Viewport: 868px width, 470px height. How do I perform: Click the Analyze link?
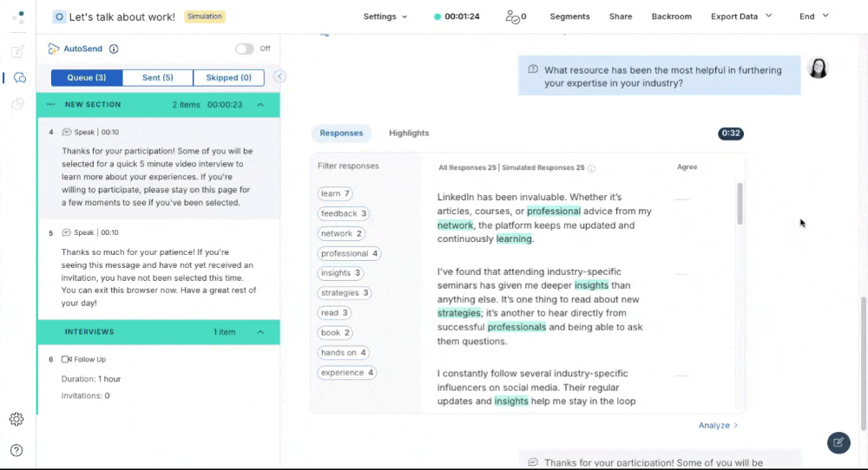coord(718,426)
